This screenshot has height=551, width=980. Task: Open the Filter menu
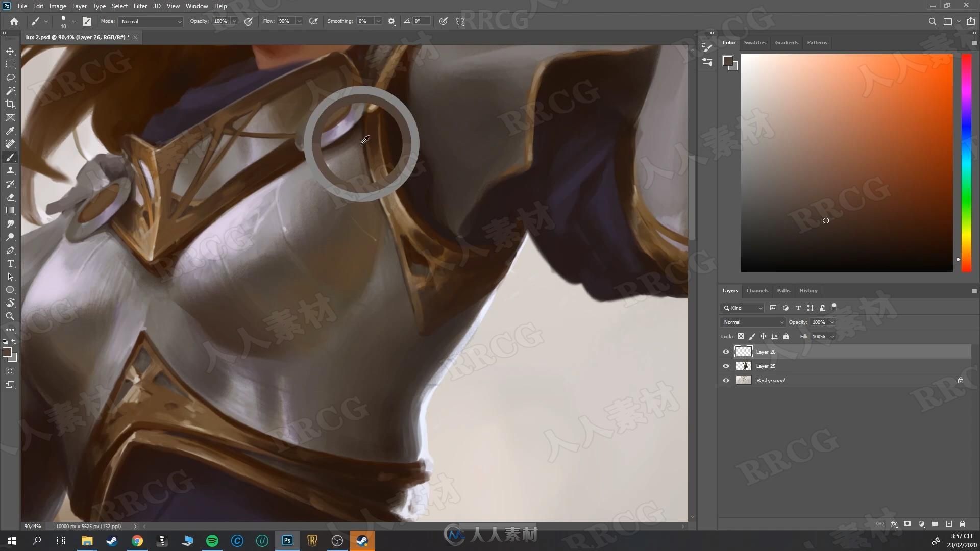click(140, 6)
